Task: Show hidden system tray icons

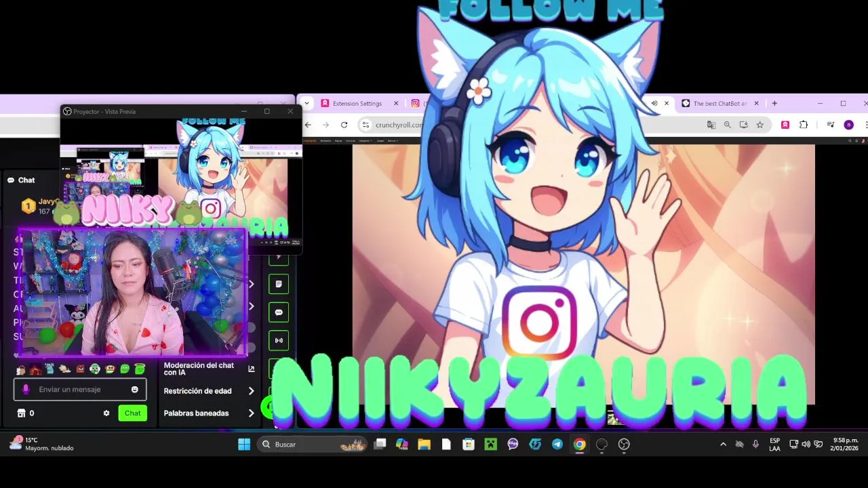Action: [x=723, y=445]
